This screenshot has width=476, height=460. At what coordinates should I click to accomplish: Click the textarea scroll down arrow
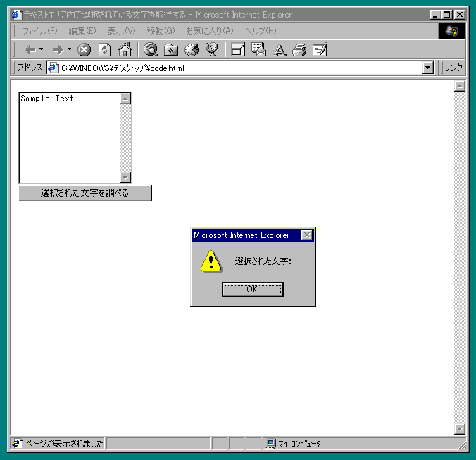pos(125,178)
